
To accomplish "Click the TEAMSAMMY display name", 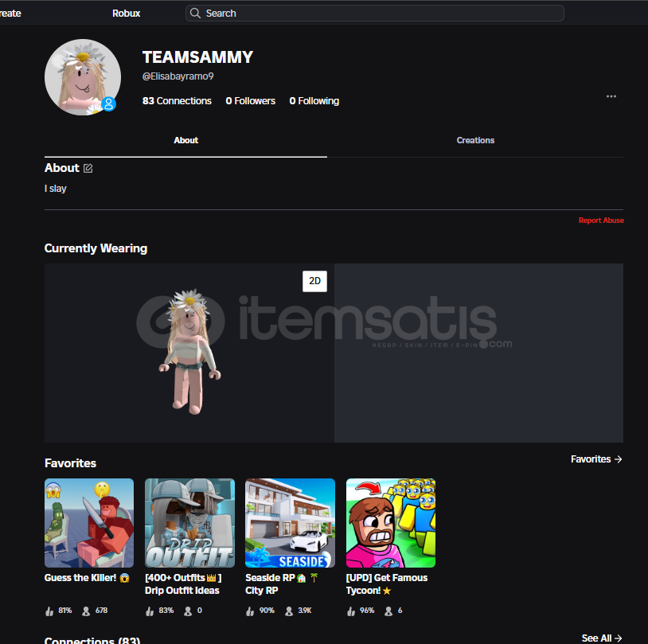I will pos(197,57).
